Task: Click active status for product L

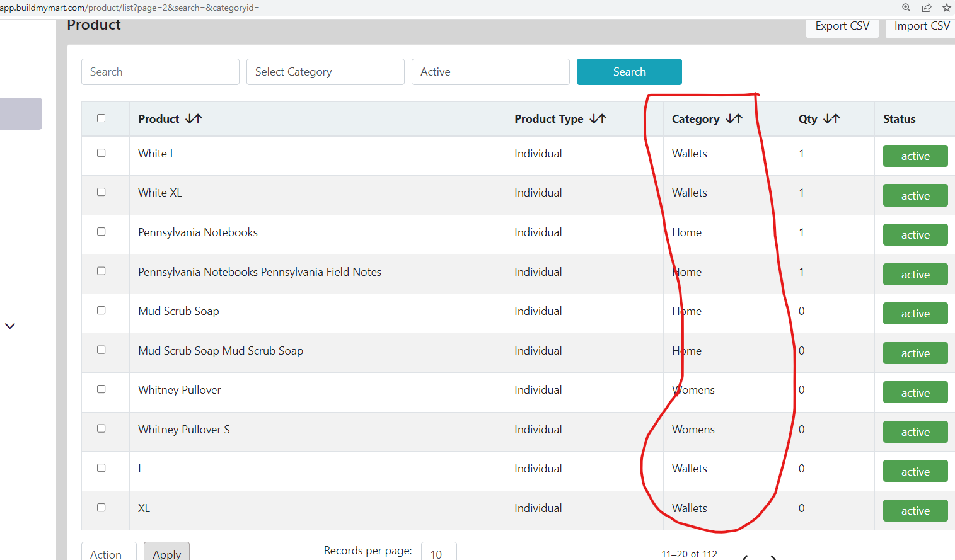Action: (x=915, y=471)
